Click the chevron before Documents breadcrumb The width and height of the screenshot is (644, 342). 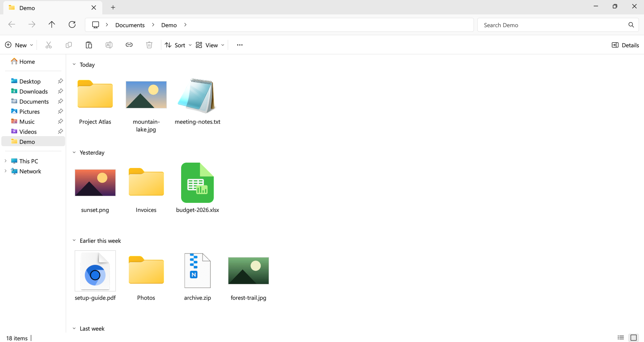pyautogui.click(x=107, y=25)
